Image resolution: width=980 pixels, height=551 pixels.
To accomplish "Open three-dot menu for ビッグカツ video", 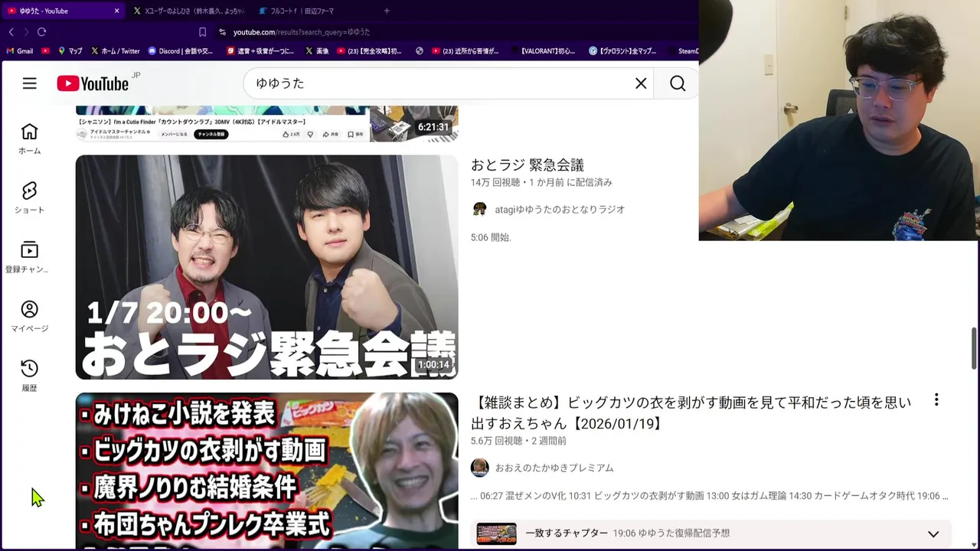I will pyautogui.click(x=936, y=400).
